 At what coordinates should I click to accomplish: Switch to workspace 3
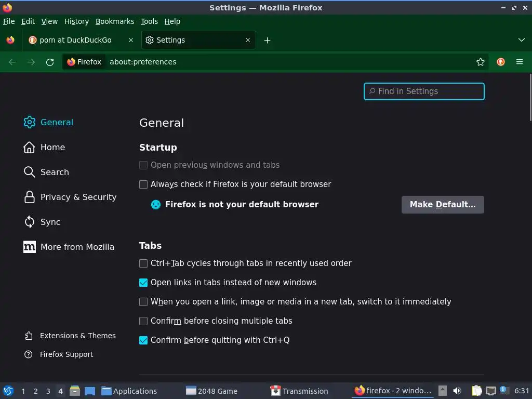[x=48, y=391]
